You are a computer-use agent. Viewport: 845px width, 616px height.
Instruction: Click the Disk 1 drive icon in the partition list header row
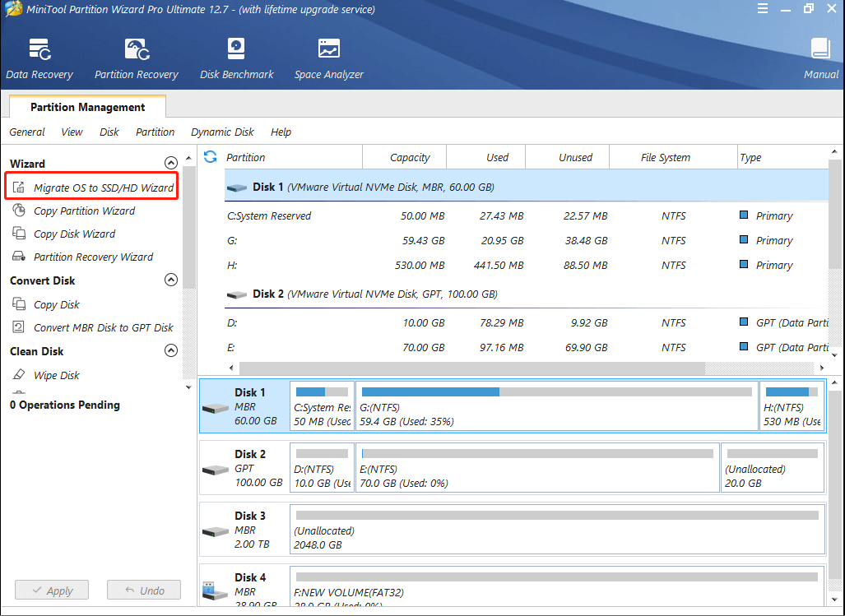[237, 188]
